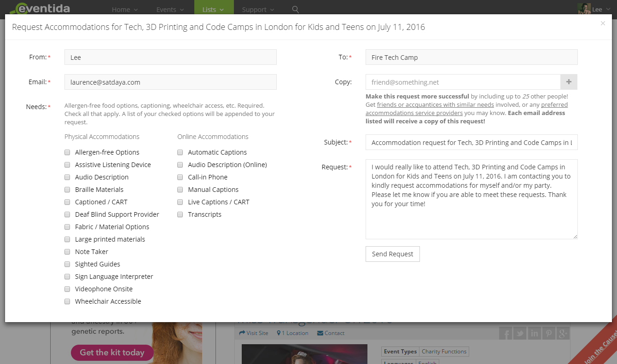The image size is (617, 364).
Task: Open the Contact link below dialog
Action: [x=331, y=333]
